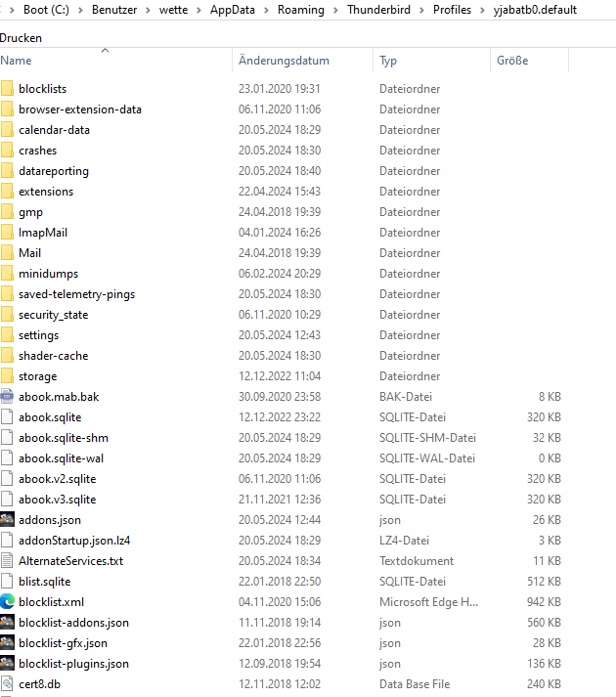
Task: Navigate to the Roaming breadcrumb
Action: click(301, 10)
